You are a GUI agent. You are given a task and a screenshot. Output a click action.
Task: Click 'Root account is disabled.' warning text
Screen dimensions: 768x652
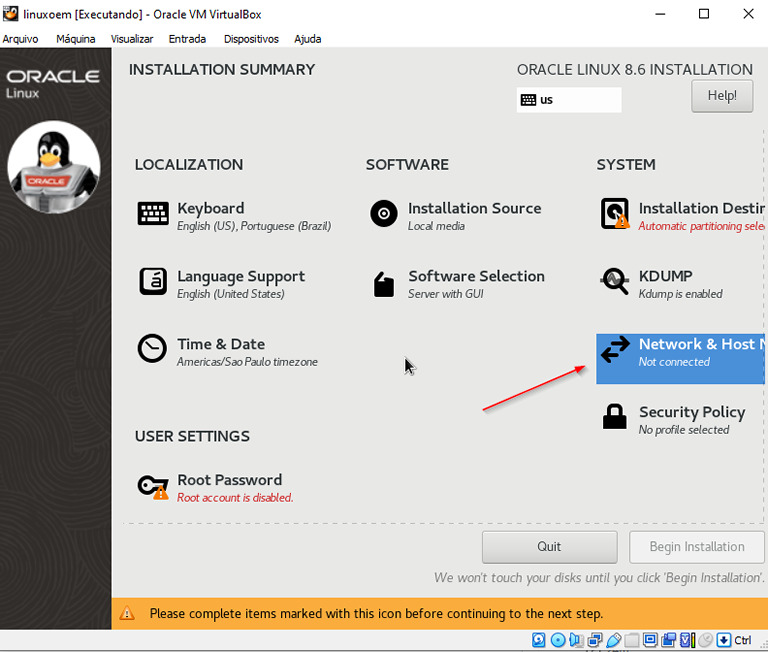[235, 498]
